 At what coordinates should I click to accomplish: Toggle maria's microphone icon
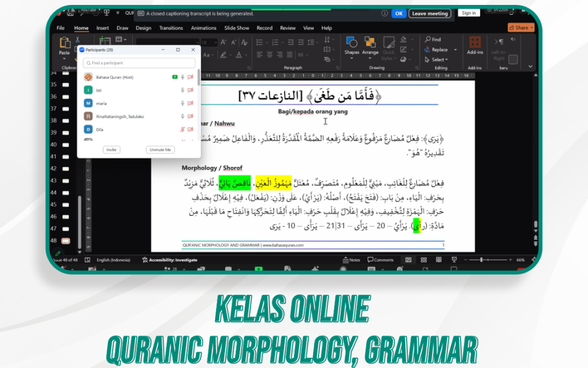pos(182,103)
